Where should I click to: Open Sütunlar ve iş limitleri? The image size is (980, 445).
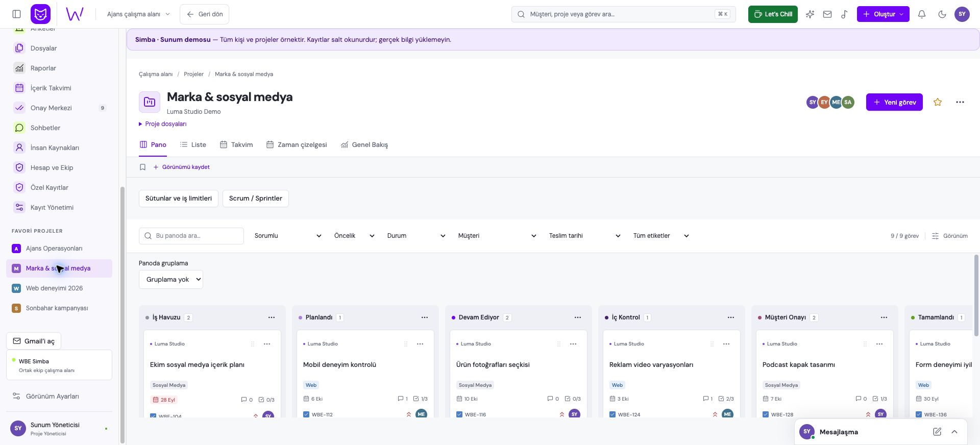[x=179, y=199]
